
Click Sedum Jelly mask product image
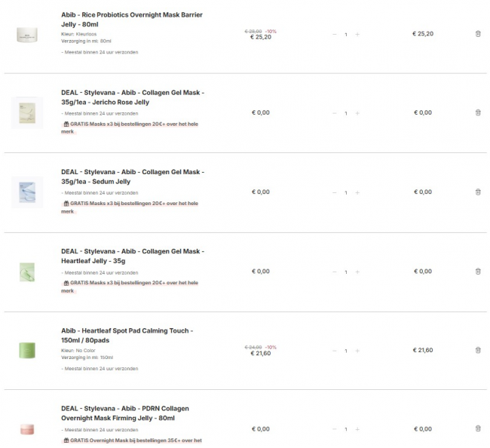[x=27, y=192]
